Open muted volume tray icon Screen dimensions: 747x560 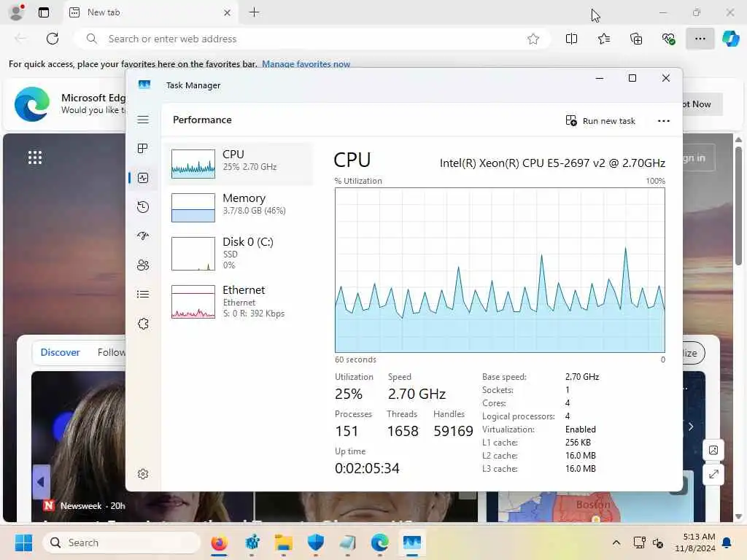click(658, 542)
